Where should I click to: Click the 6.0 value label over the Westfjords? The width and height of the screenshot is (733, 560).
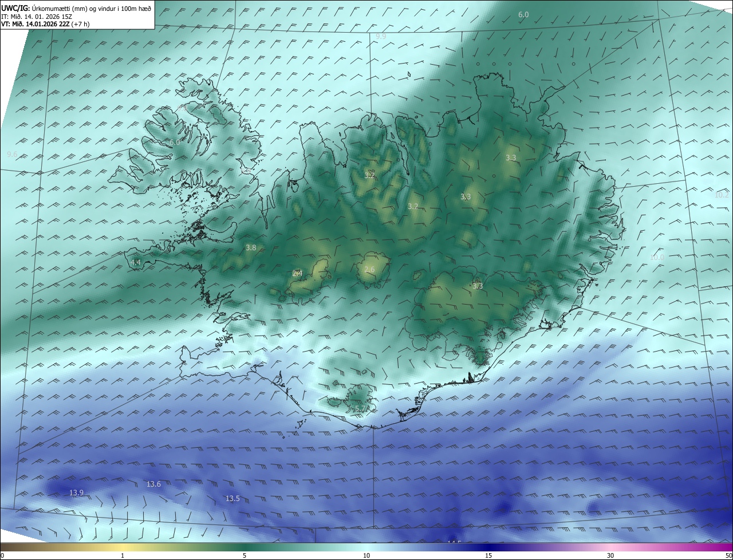[174, 142]
